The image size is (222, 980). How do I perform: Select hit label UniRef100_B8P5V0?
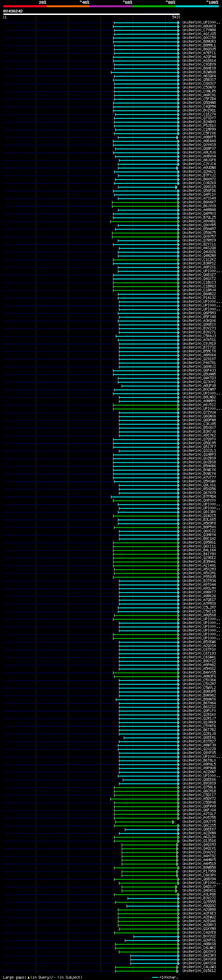tap(199, 527)
